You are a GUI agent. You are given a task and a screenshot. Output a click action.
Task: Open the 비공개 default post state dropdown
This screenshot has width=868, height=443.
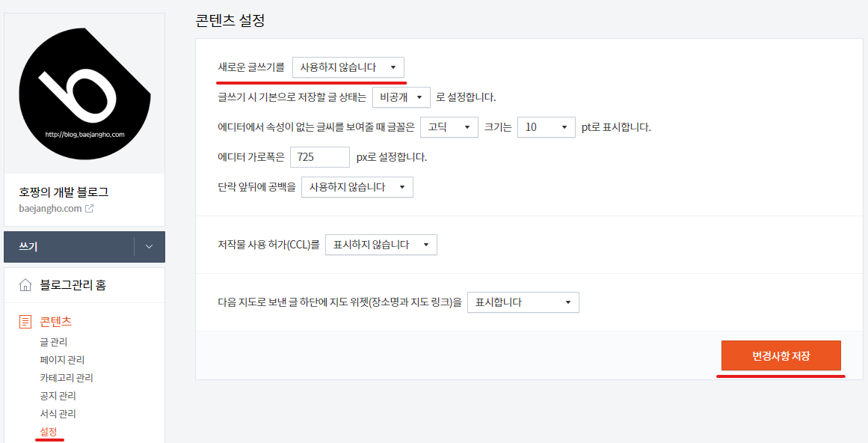(401, 97)
